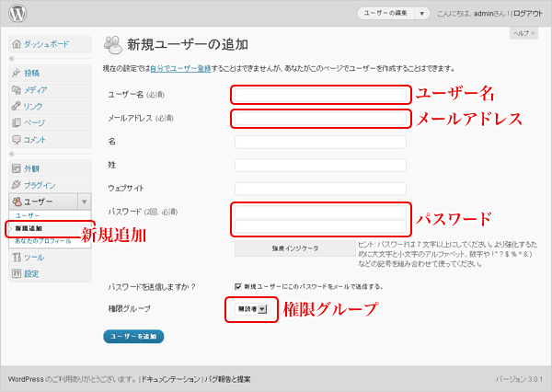
Task: Click the Pages icon in sidebar
Action: (17, 122)
